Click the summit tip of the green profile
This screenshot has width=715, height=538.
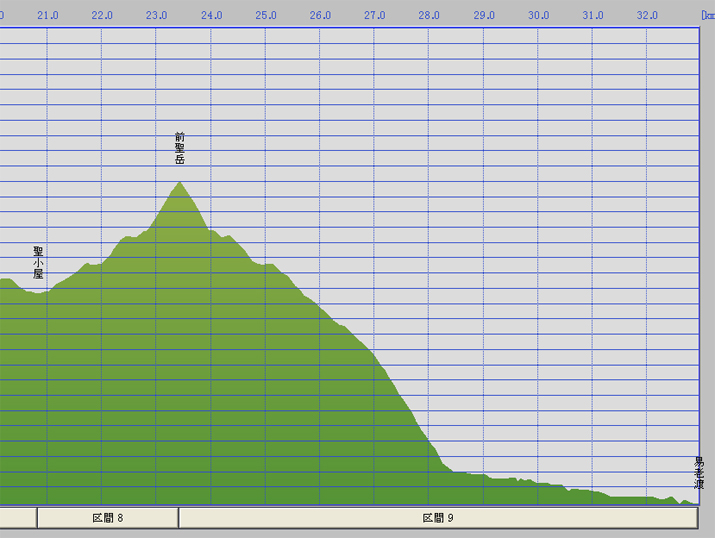[180, 183]
